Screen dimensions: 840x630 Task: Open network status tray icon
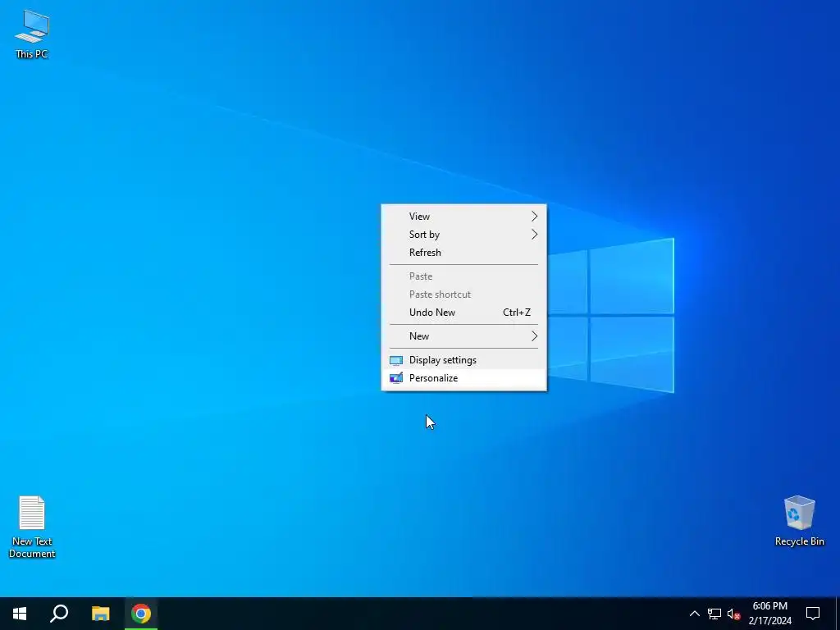tap(714, 614)
